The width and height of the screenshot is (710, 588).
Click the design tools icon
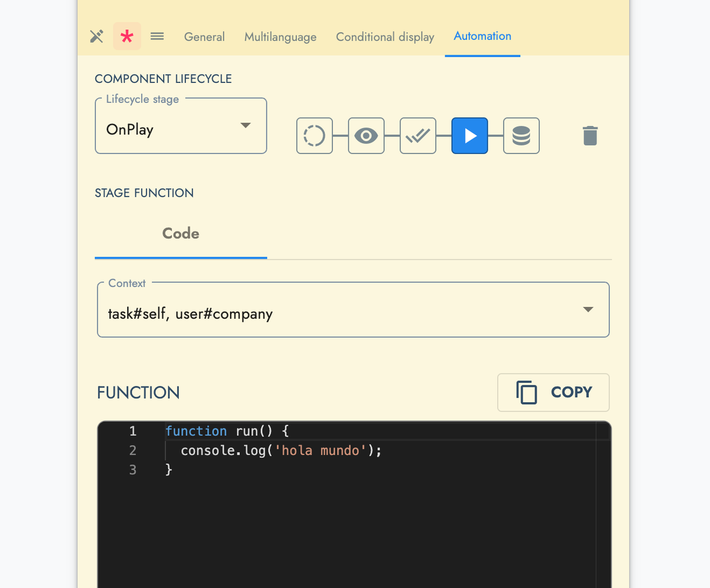[x=96, y=36]
